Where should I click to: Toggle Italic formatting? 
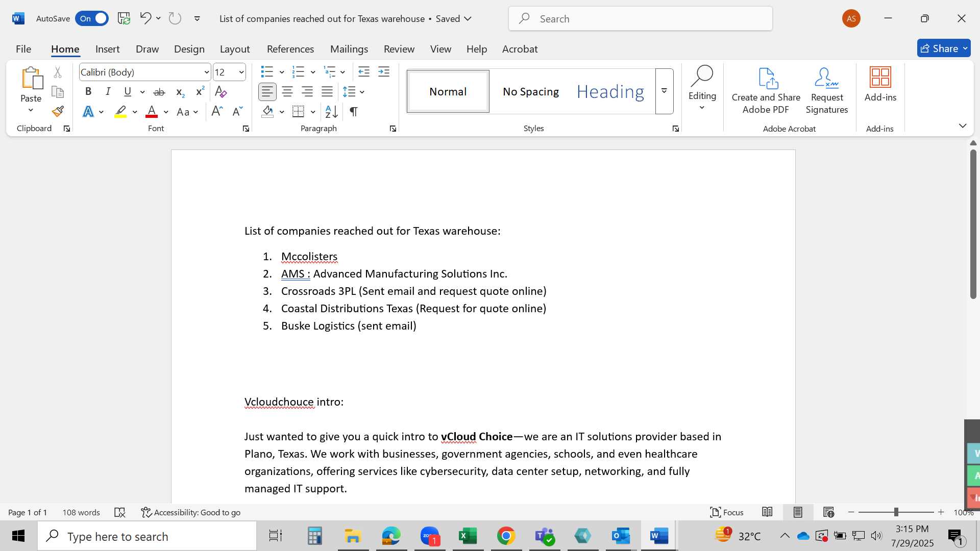(x=108, y=92)
